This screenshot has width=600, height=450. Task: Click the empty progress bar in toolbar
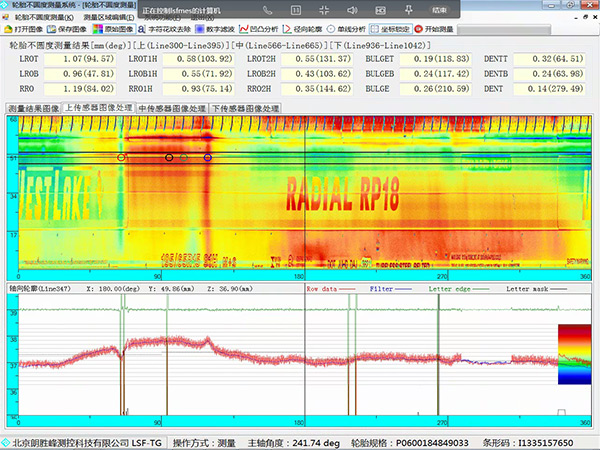[x=504, y=29]
